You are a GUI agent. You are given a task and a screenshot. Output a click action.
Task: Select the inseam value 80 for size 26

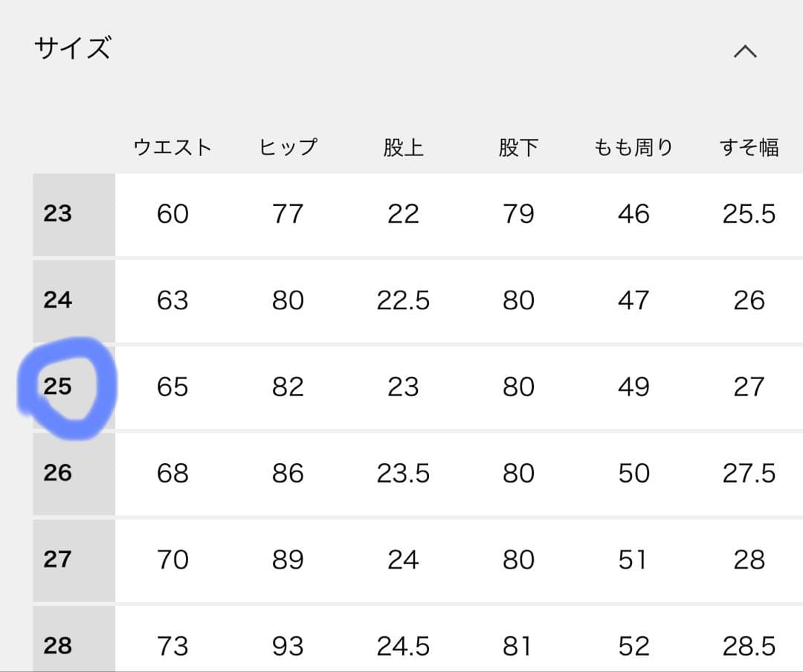pyautogui.click(x=518, y=474)
